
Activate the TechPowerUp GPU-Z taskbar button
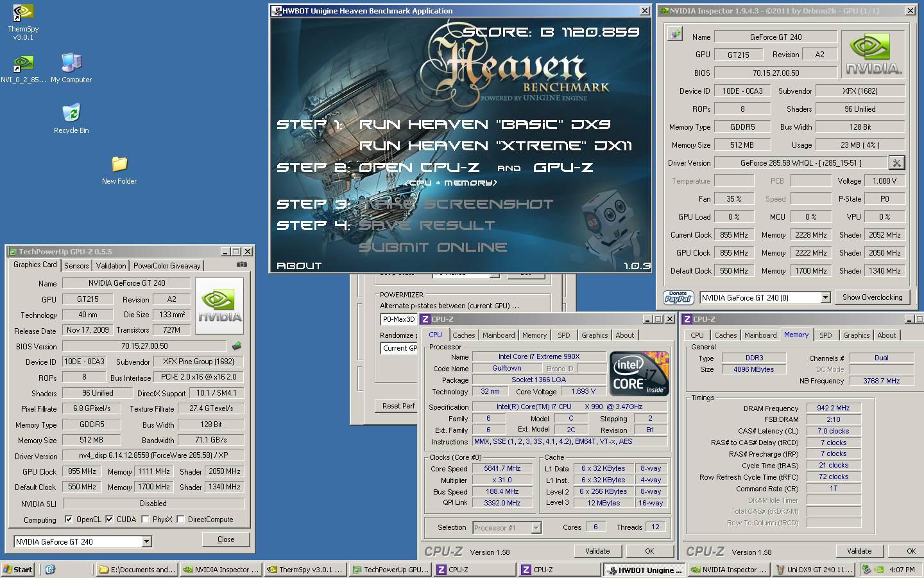tap(390, 569)
